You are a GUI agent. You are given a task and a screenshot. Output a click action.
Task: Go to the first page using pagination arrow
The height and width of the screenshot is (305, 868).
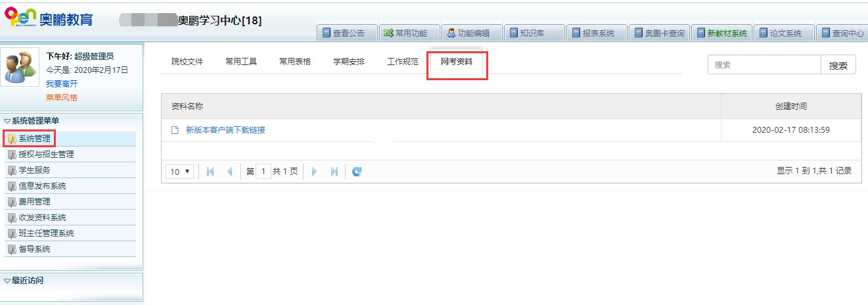210,172
